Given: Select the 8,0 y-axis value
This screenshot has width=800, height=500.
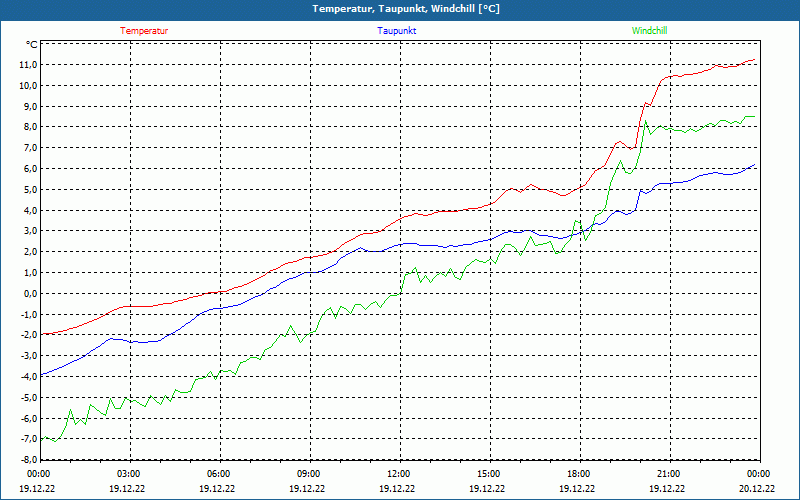Looking at the screenshot, I should click(x=30, y=127).
